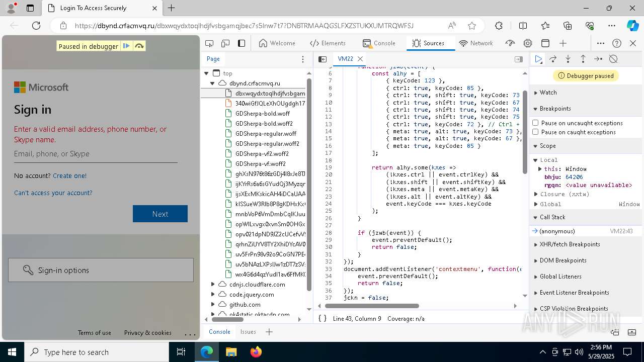644x362 pixels.
Task: Click Read aloud icon in address bar
Action: pos(452,26)
